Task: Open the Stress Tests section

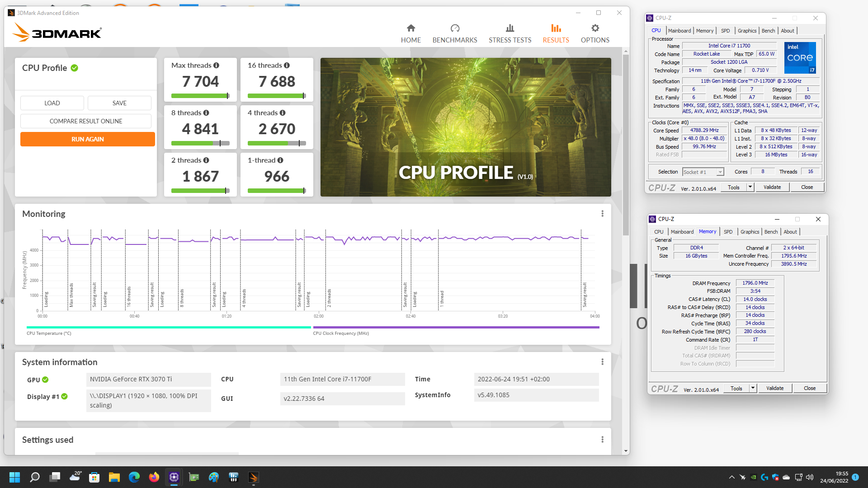Action: [x=510, y=34]
